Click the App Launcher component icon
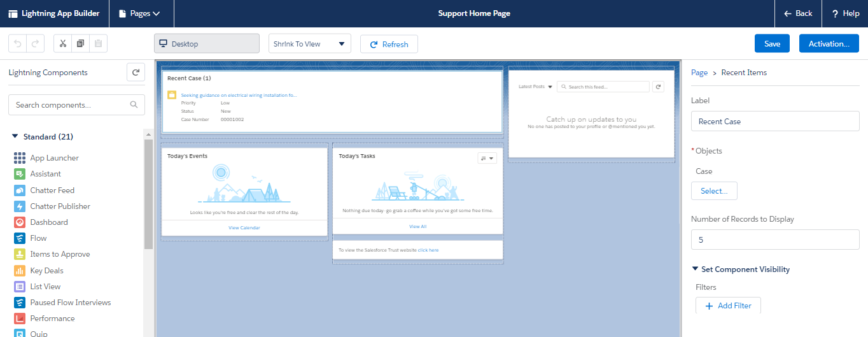 pos(19,158)
